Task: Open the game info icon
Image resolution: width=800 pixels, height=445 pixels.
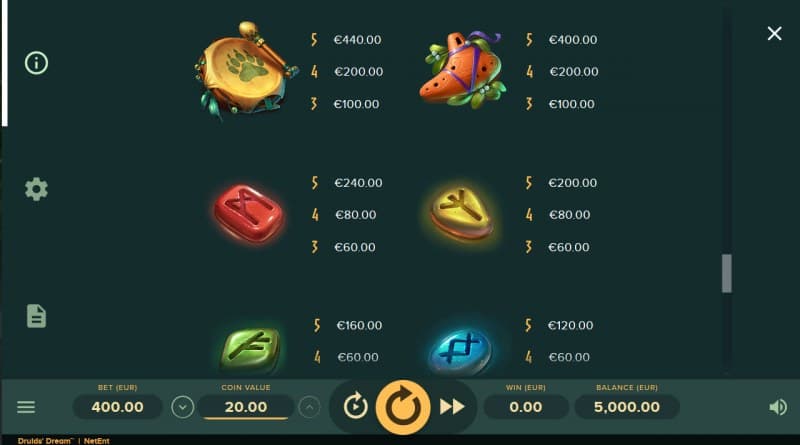Action: coord(36,63)
